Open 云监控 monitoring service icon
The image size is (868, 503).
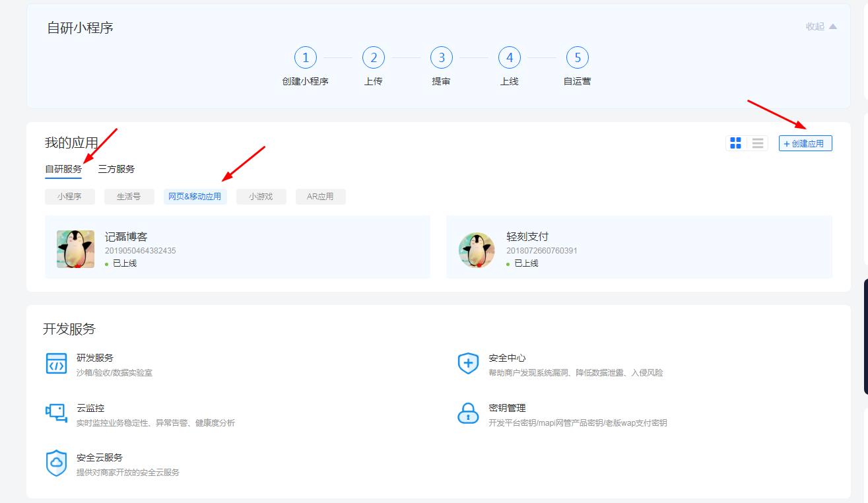point(56,413)
